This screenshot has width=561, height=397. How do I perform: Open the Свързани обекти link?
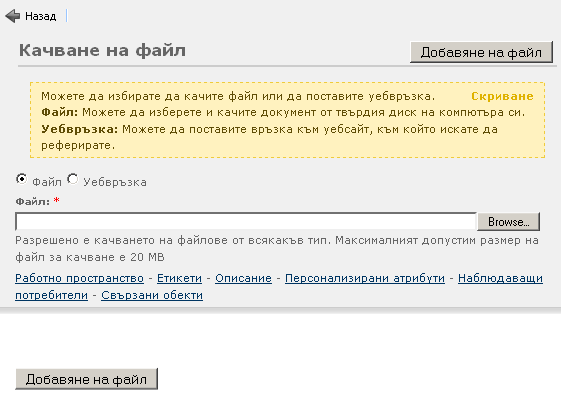tap(152, 295)
